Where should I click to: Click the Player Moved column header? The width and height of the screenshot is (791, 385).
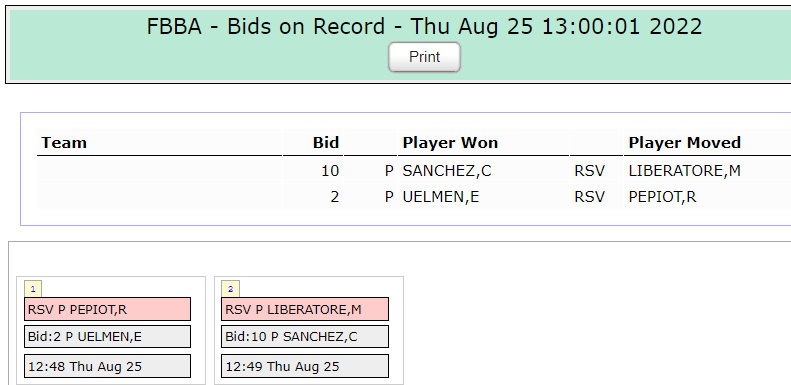pyautogui.click(x=685, y=143)
